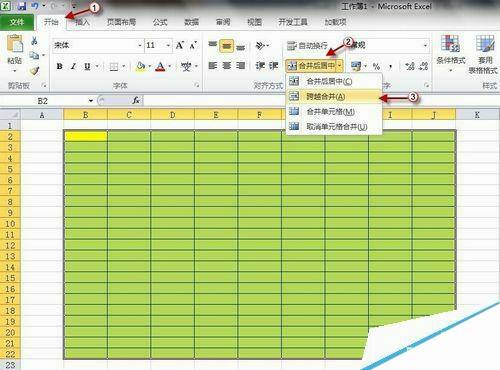Click the insert function fx icon
Viewport: 500px width, 370px height.
[x=136, y=100]
